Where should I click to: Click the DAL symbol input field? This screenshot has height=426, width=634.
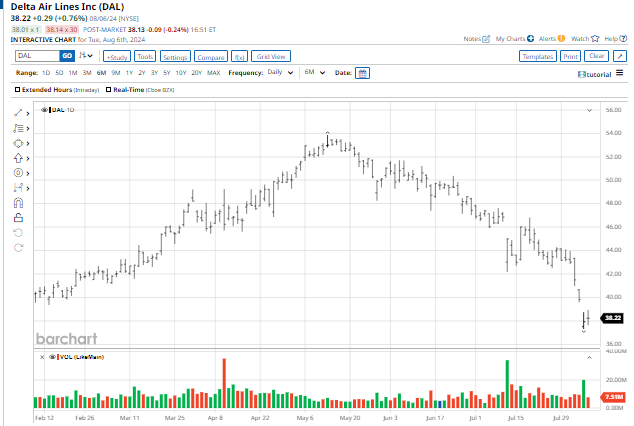click(x=36, y=57)
